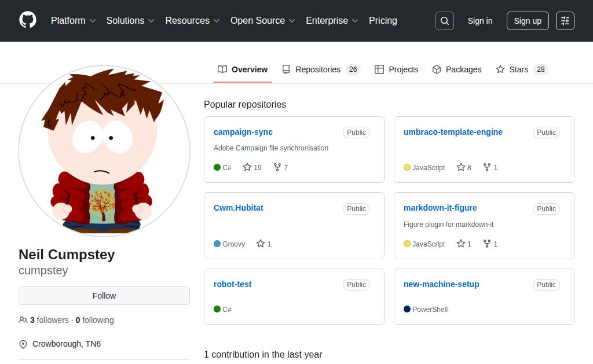593x364 pixels.
Task: Click Cwm.Hubitat Groovy blue language dot
Action: [x=217, y=244]
